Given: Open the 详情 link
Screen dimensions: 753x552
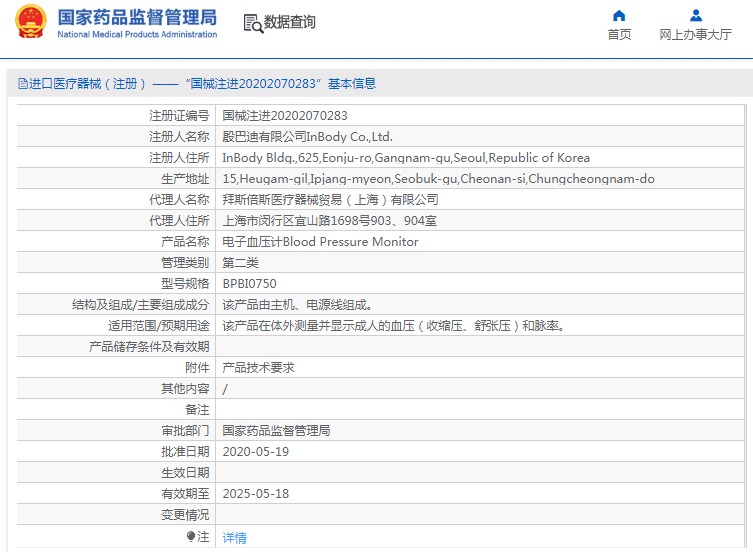Looking at the screenshot, I should [x=234, y=538].
